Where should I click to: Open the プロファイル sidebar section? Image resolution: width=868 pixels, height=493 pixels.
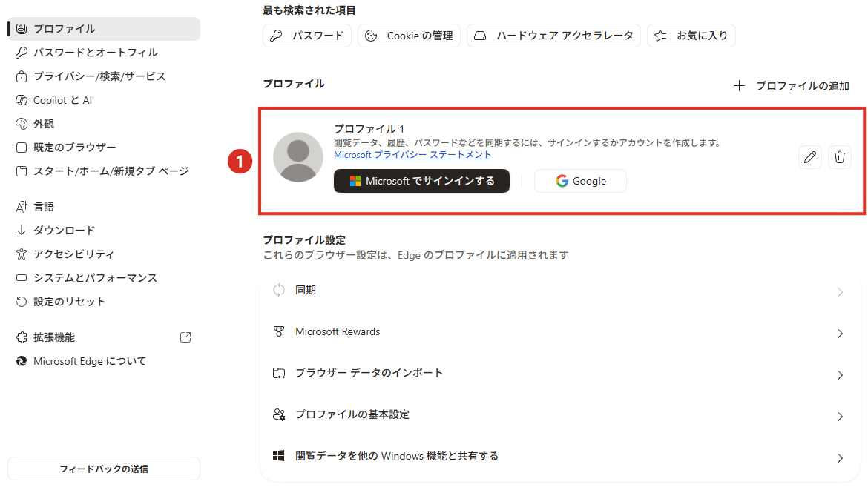coord(104,29)
